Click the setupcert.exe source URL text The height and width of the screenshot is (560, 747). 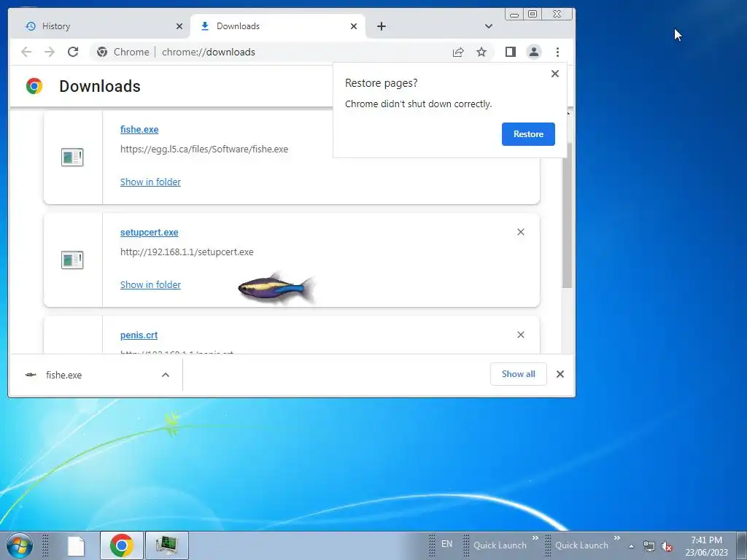point(187,252)
